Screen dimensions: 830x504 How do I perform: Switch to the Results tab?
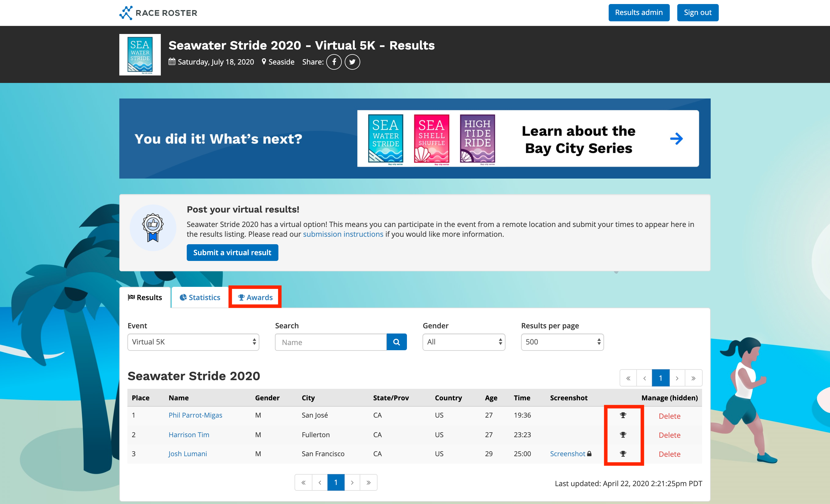pyautogui.click(x=145, y=297)
